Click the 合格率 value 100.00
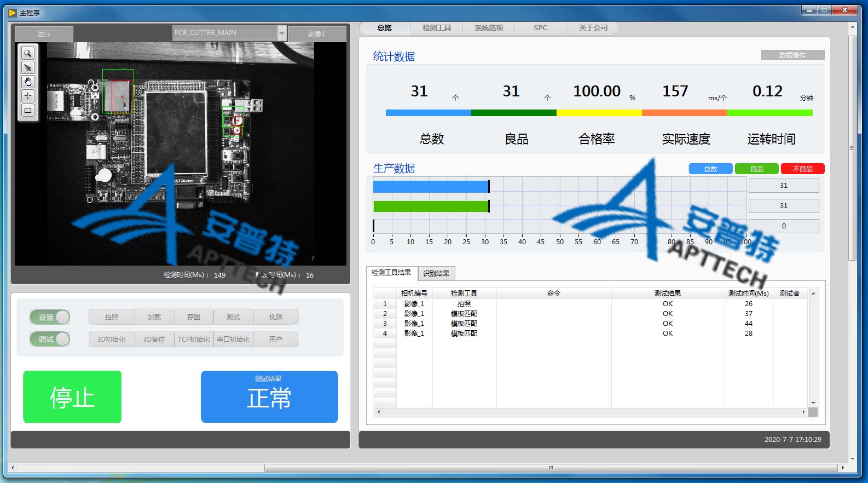 pyautogui.click(x=597, y=91)
